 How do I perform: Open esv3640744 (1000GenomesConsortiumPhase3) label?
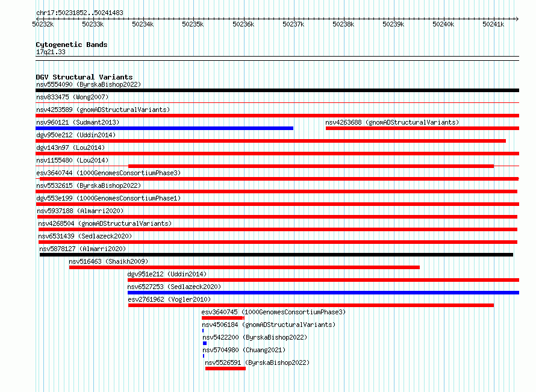(x=108, y=173)
